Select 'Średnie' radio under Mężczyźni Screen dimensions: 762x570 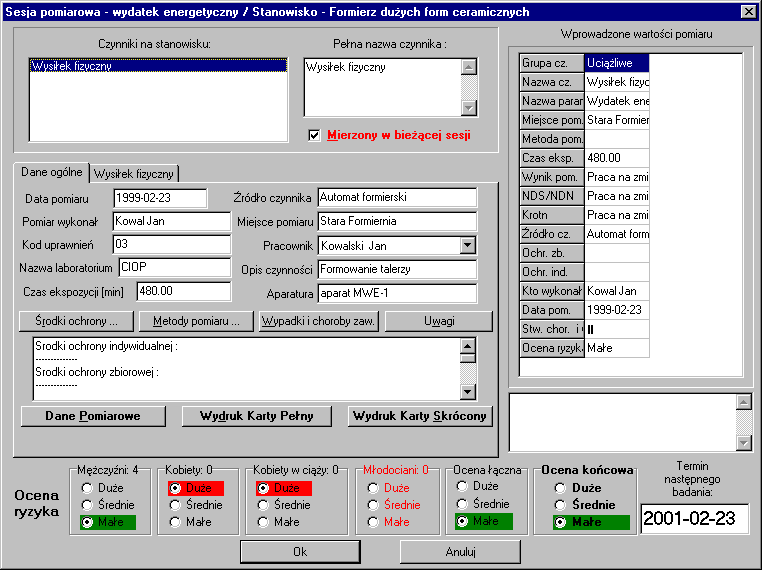coord(88,505)
